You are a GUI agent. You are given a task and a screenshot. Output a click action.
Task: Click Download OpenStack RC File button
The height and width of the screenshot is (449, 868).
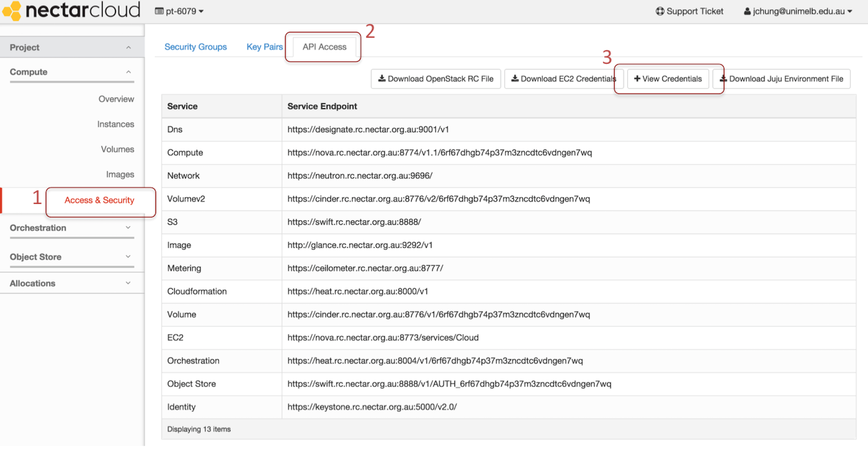(x=436, y=79)
